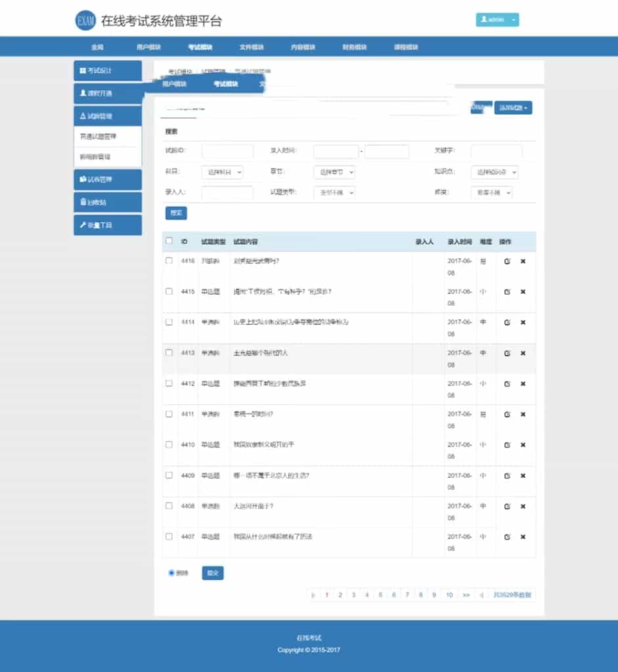Delete question row 4415
Image resolution: width=618 pixels, height=672 pixels.
pos(523,292)
